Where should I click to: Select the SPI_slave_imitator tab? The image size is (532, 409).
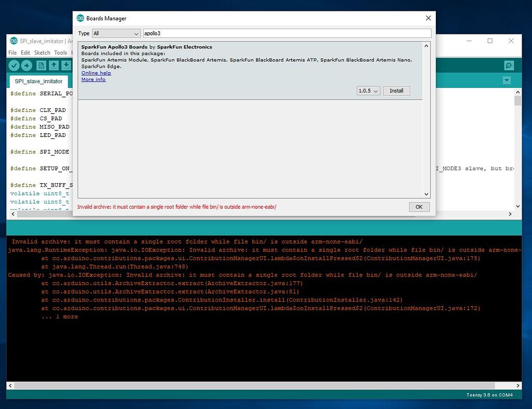38,81
